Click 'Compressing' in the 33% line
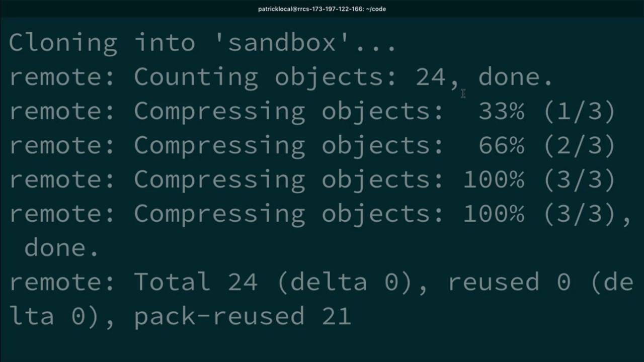644x362 pixels. click(x=219, y=111)
